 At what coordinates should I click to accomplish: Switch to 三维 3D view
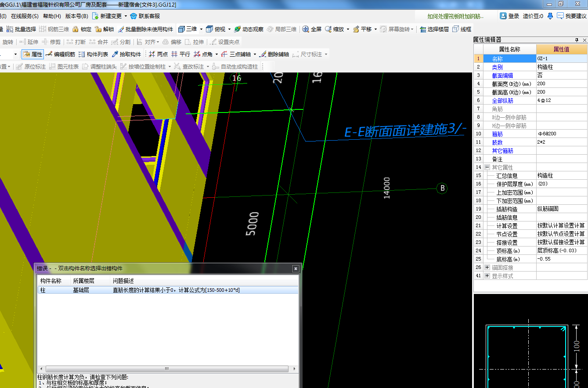click(x=187, y=29)
